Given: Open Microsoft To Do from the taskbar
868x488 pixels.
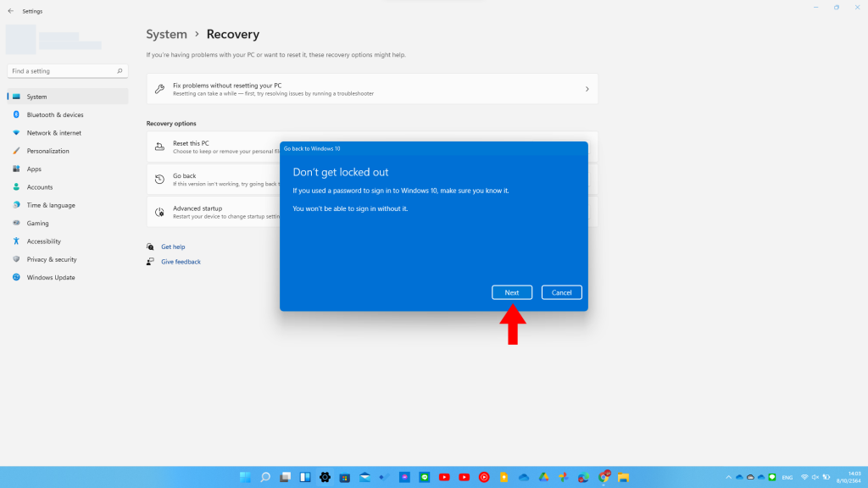Looking at the screenshot, I should [x=385, y=477].
